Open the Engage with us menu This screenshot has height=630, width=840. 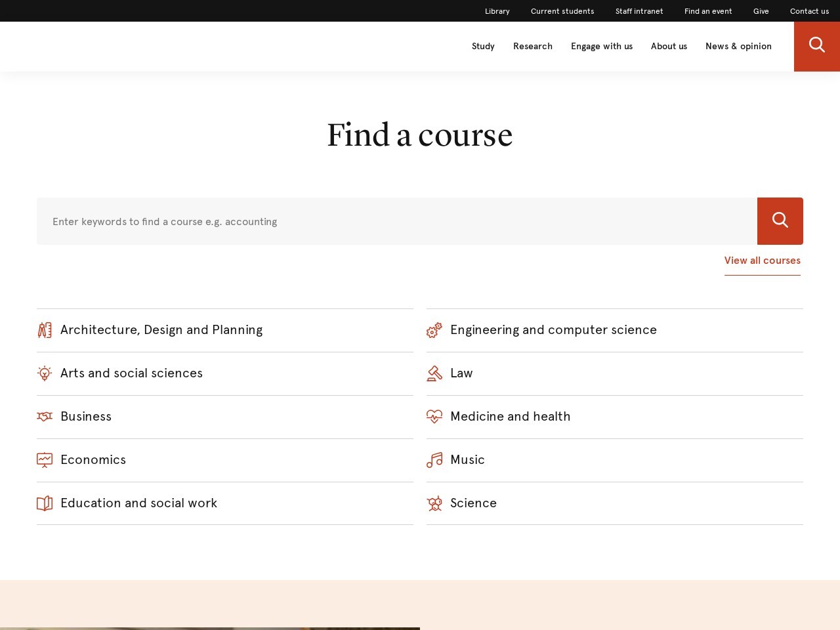pos(602,47)
